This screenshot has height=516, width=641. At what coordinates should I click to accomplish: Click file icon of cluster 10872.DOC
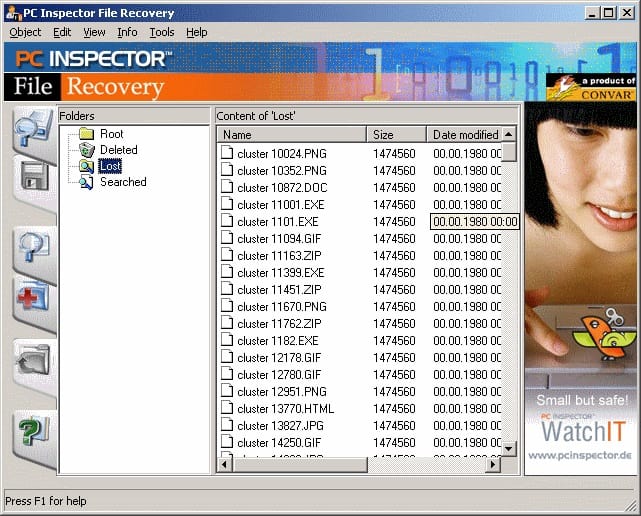[x=227, y=187]
